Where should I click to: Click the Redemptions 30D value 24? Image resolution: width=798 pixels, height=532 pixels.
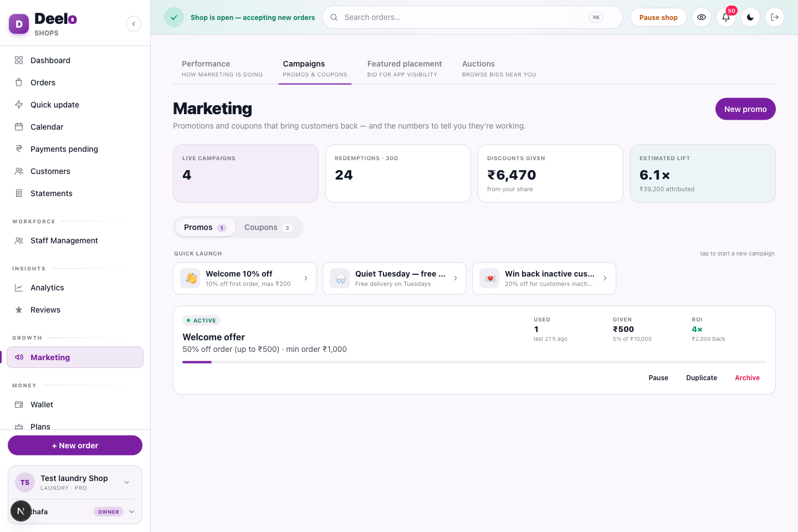click(x=344, y=175)
